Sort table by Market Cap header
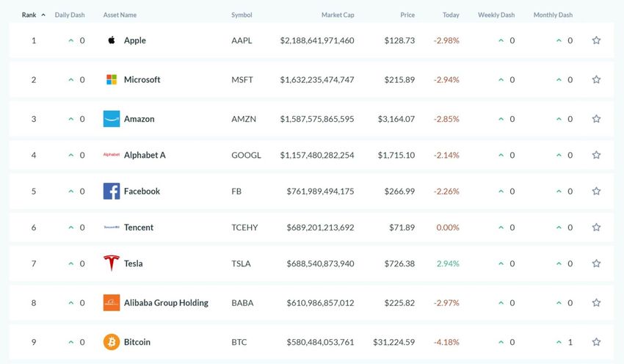Image resolution: width=624 pixels, height=364 pixels. pyautogui.click(x=338, y=15)
